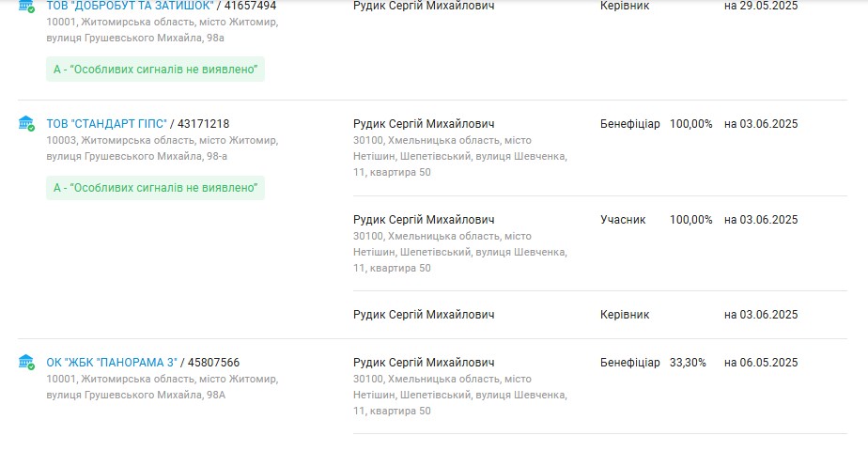Select Рудик Сергій Михайлович in СТАНДАРТ ГІПС Бенефіціар row
Viewport: 868px width, 451px height.
click(424, 124)
